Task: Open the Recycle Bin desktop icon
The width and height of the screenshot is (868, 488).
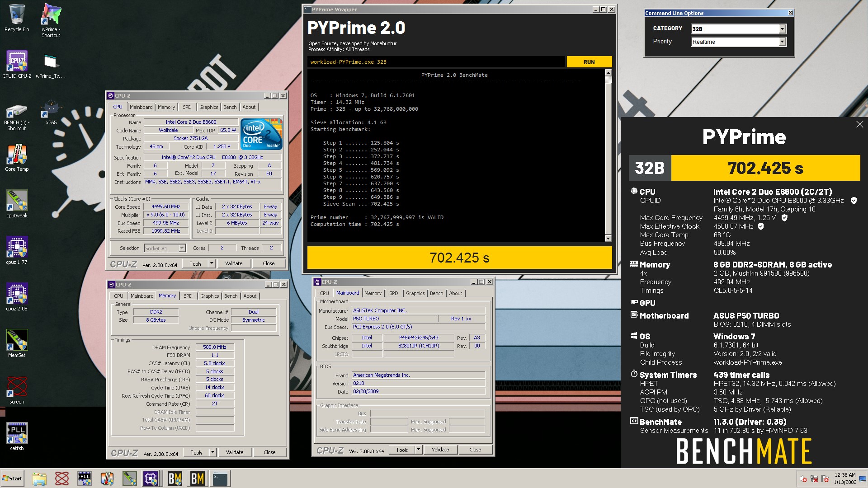Action: 17,18
